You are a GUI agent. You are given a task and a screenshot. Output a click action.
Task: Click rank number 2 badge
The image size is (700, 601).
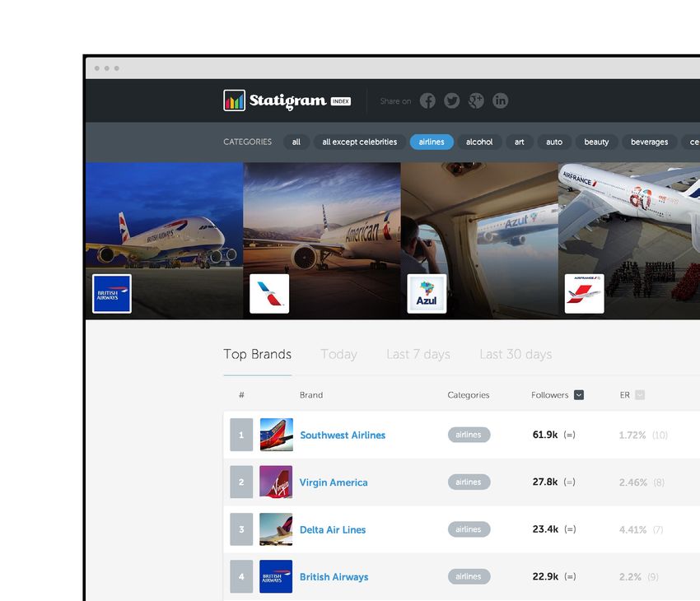[x=241, y=482]
